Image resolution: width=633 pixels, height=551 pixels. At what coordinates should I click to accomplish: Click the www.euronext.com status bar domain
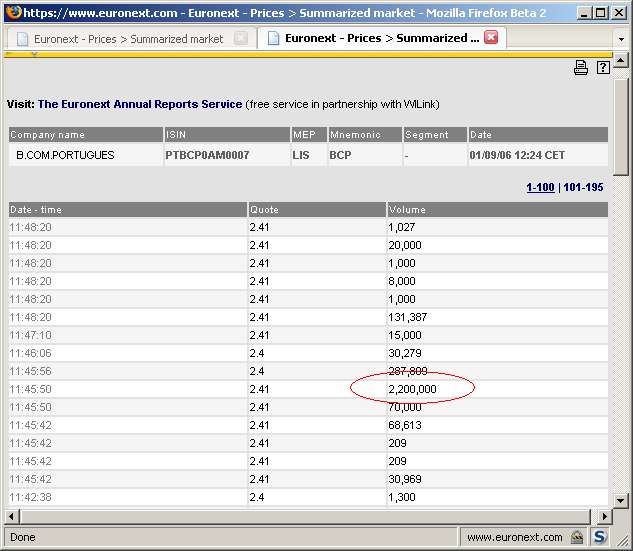tap(515, 537)
